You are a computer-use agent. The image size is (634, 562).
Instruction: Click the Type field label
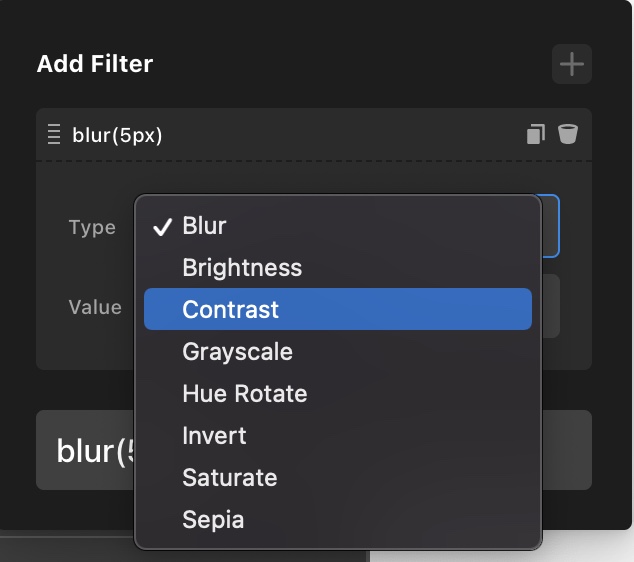[x=92, y=227]
